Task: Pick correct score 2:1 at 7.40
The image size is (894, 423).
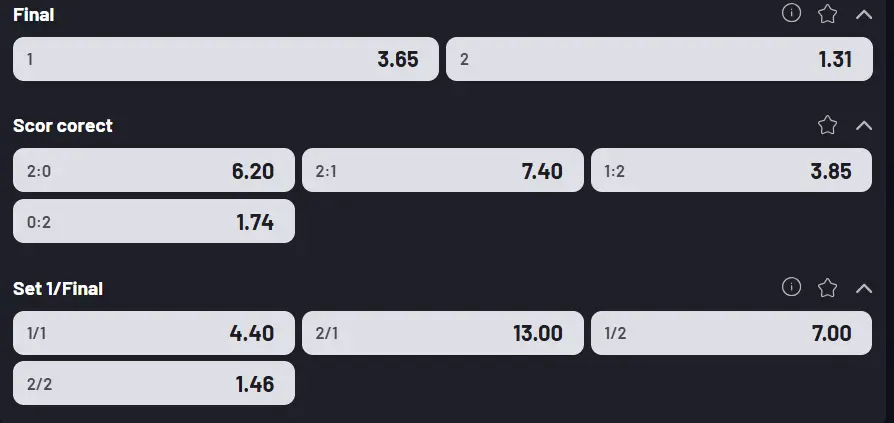Action: point(443,171)
